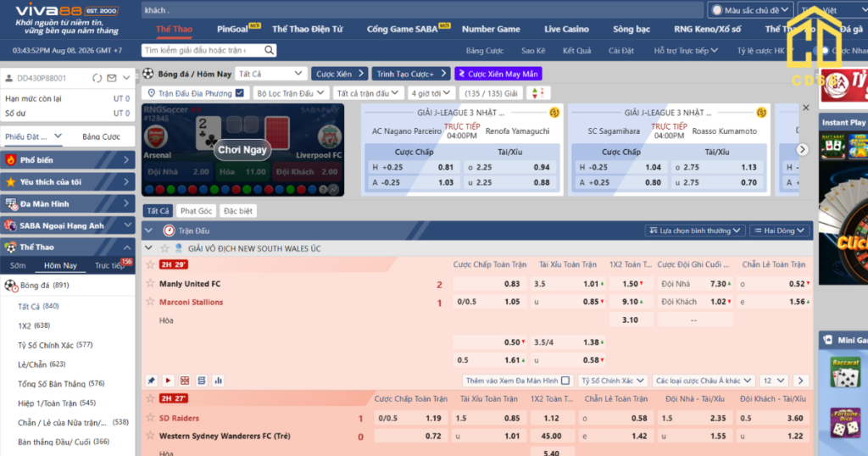Image resolution: width=868 pixels, height=456 pixels.
Task: Open the Kết Quả link
Action: click(x=576, y=50)
